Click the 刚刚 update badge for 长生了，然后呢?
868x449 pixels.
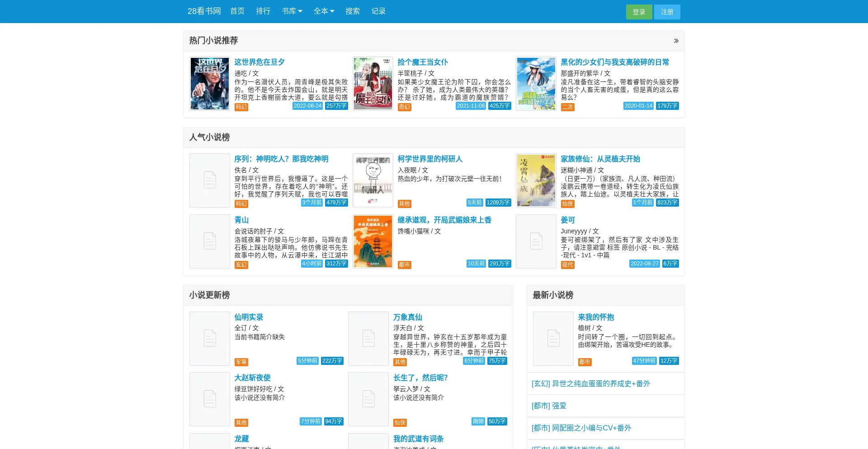click(x=478, y=421)
